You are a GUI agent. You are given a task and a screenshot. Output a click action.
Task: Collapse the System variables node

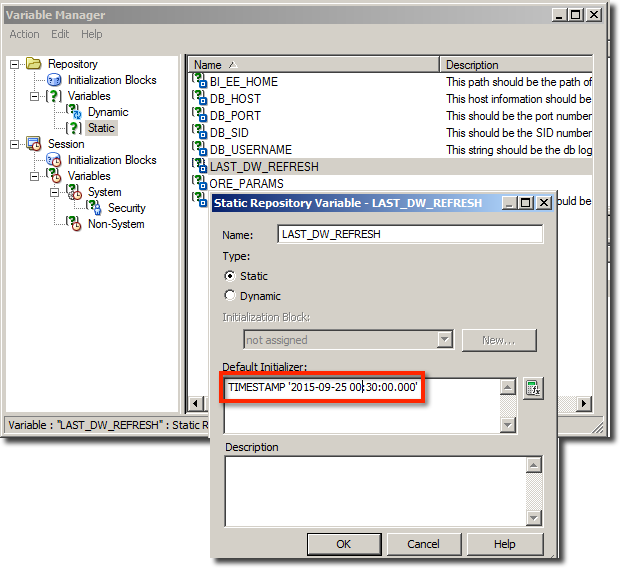(x=55, y=192)
